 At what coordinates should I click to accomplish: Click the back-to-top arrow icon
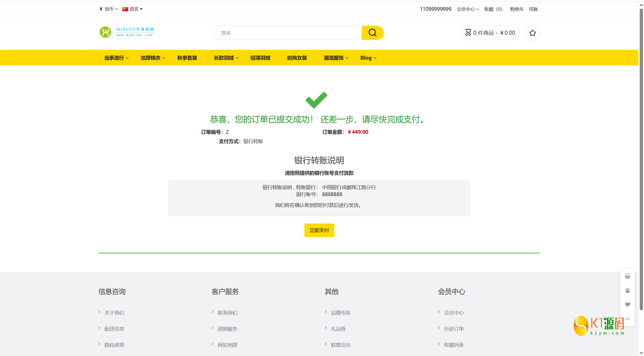627,319
